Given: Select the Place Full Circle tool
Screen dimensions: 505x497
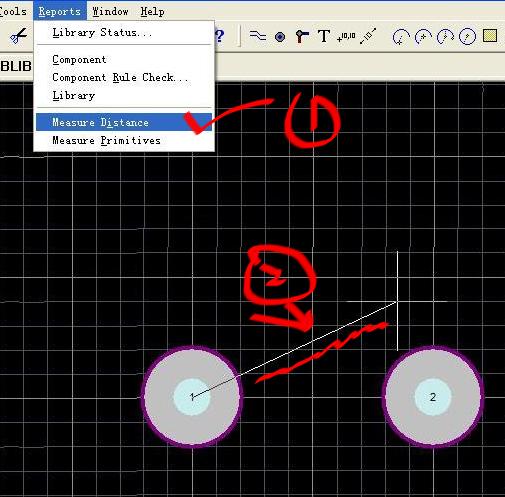Looking at the screenshot, I should point(467,37).
